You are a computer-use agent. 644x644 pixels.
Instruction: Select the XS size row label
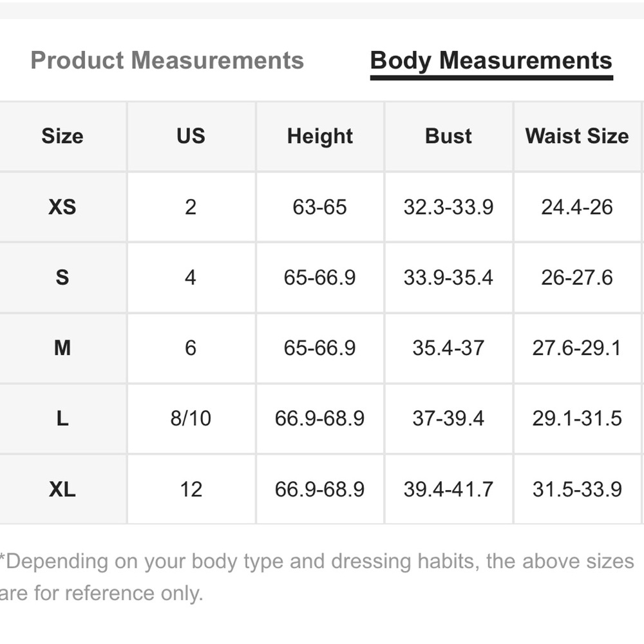pyautogui.click(x=62, y=207)
